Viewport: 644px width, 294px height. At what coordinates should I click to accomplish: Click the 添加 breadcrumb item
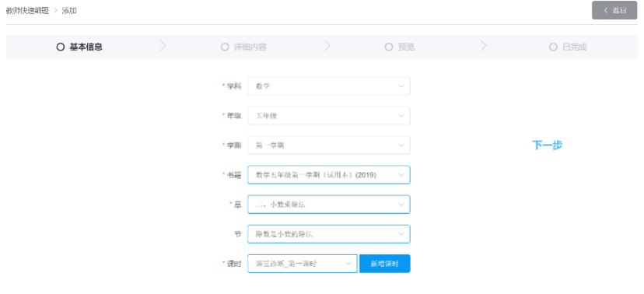click(69, 11)
